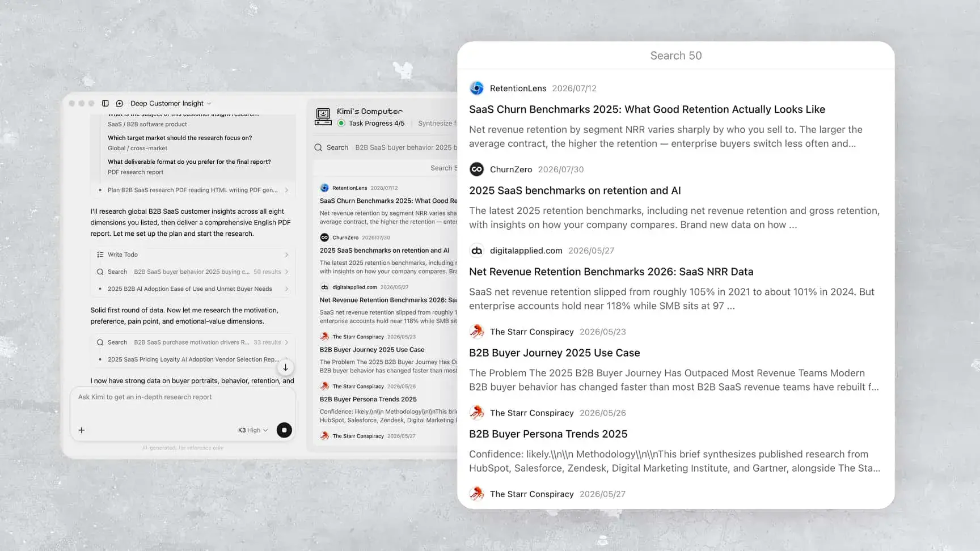Viewport: 980px width, 551px height.
Task: Click the small RetentionLens favicon in Kimi's Computer panel
Action: tap(324, 188)
